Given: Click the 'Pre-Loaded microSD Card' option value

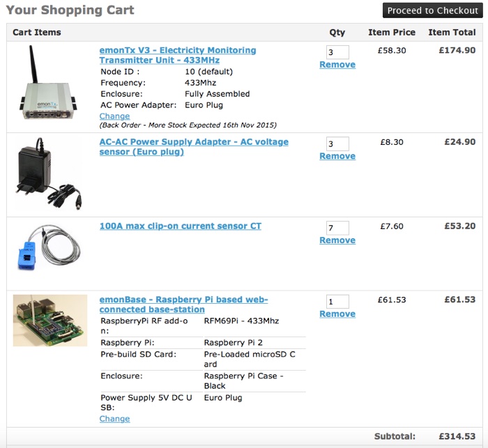Looking at the screenshot, I should (x=250, y=359).
